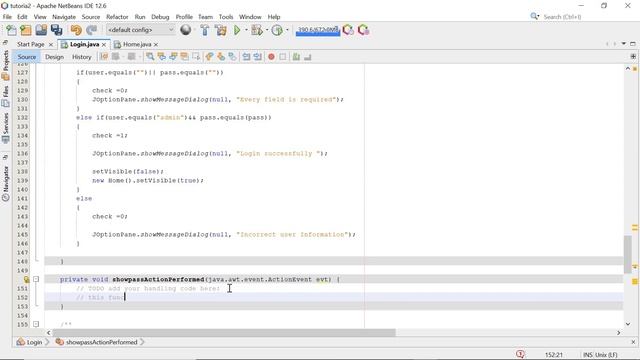The image size is (640, 360).
Task: Start macro recording with the red circle
Action: point(271,57)
